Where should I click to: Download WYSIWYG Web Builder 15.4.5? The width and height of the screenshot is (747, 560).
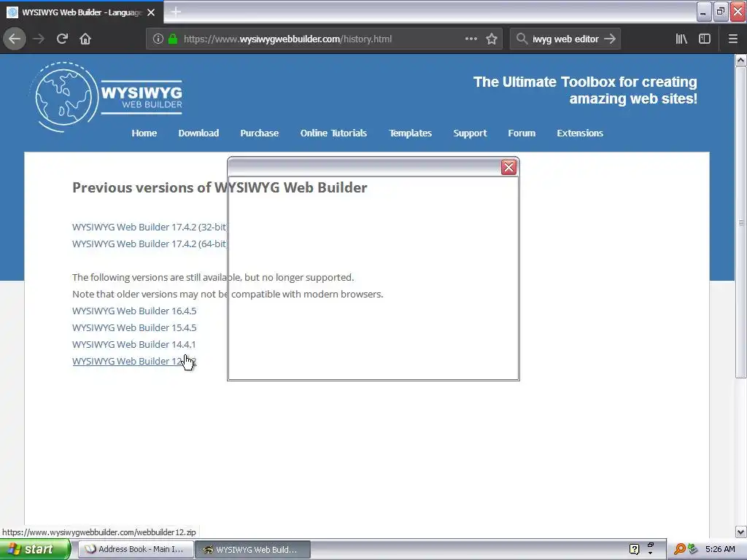click(x=134, y=327)
